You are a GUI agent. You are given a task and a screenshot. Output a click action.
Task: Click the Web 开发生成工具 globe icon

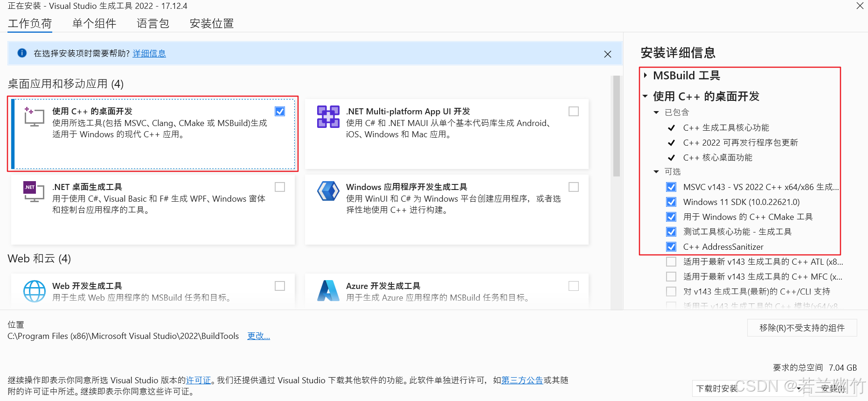(x=35, y=291)
